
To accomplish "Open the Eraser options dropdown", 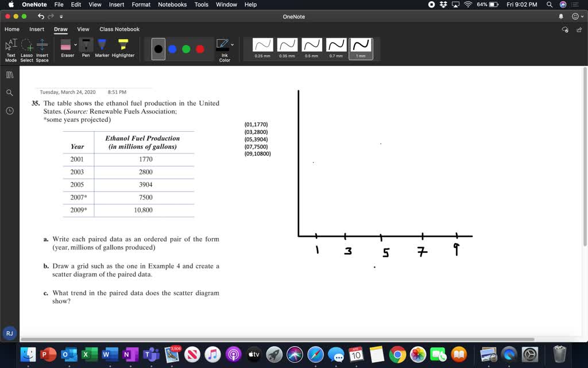I will click(x=75, y=45).
